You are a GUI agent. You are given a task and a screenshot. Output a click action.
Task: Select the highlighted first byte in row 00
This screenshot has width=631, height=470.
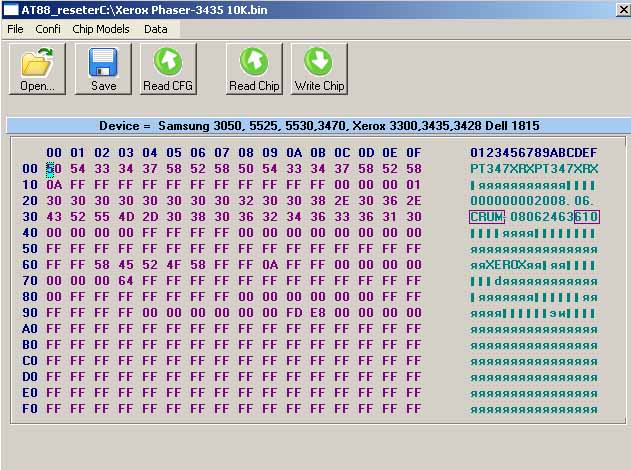coord(54,169)
